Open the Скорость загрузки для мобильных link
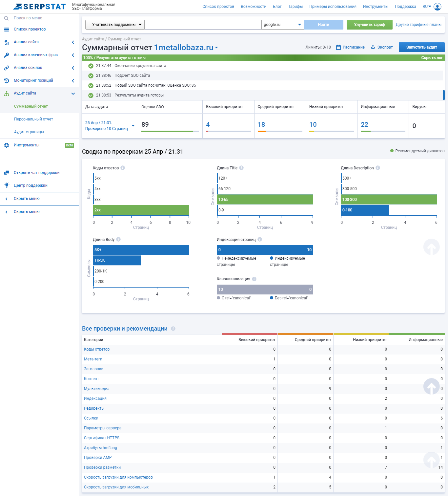 116,487
